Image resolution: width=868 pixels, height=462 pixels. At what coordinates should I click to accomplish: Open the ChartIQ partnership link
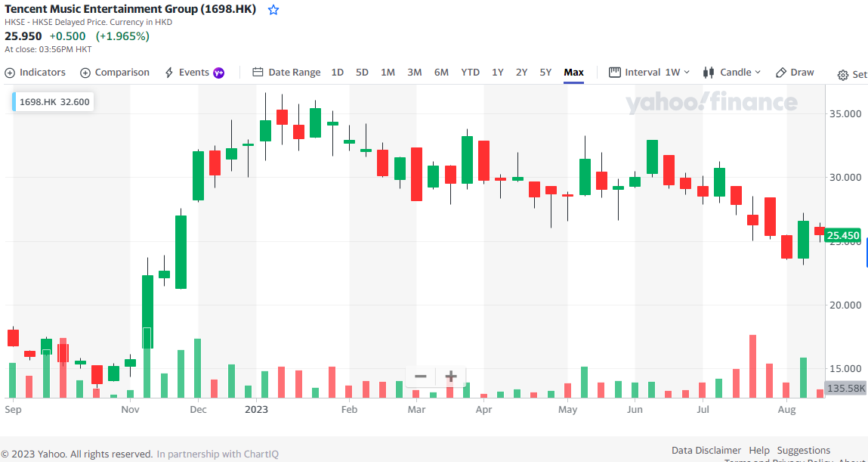tap(218, 454)
